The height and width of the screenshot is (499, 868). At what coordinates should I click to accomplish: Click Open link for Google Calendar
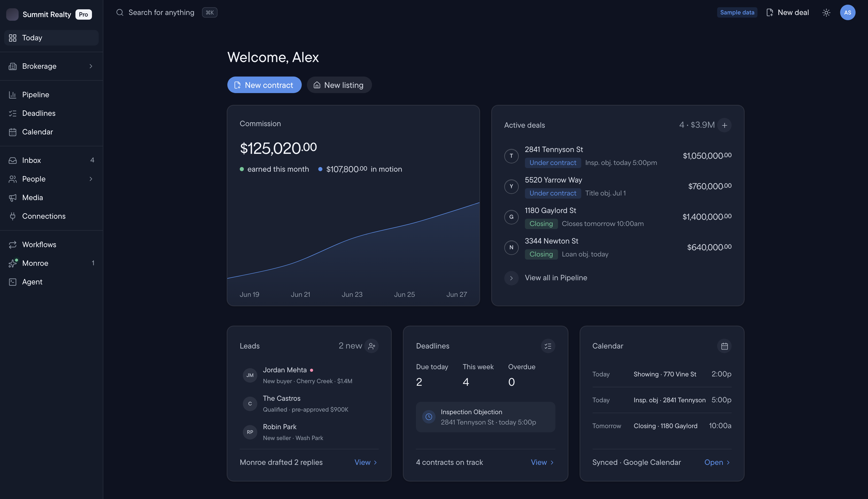(717, 462)
